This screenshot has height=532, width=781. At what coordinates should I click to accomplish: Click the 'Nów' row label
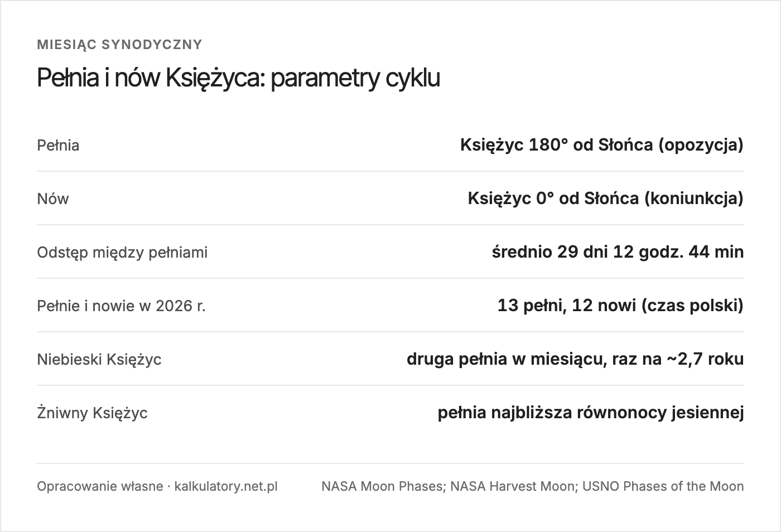53,199
